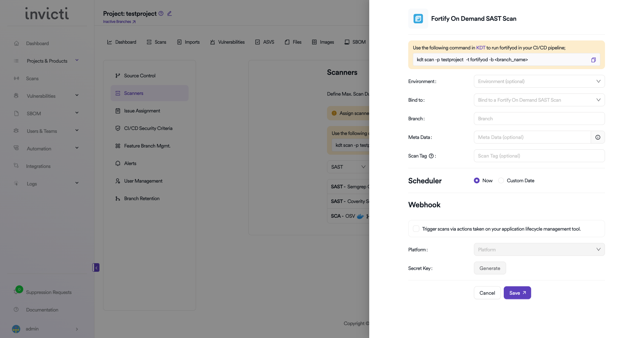Collapse the sidebar with the arrow handle
The width and height of the screenshot is (644, 338).
pyautogui.click(x=96, y=267)
